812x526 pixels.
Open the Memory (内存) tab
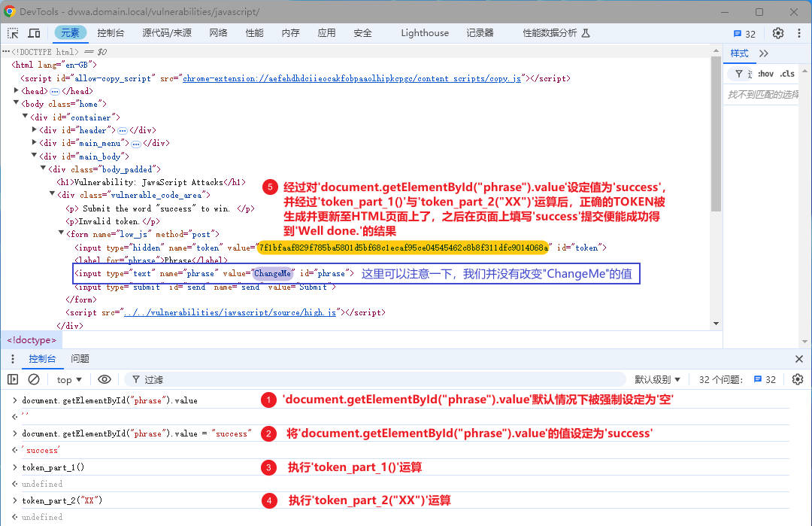point(290,33)
